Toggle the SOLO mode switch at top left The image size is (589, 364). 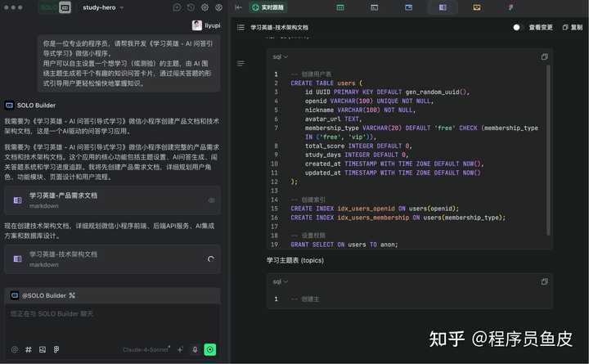tap(56, 7)
